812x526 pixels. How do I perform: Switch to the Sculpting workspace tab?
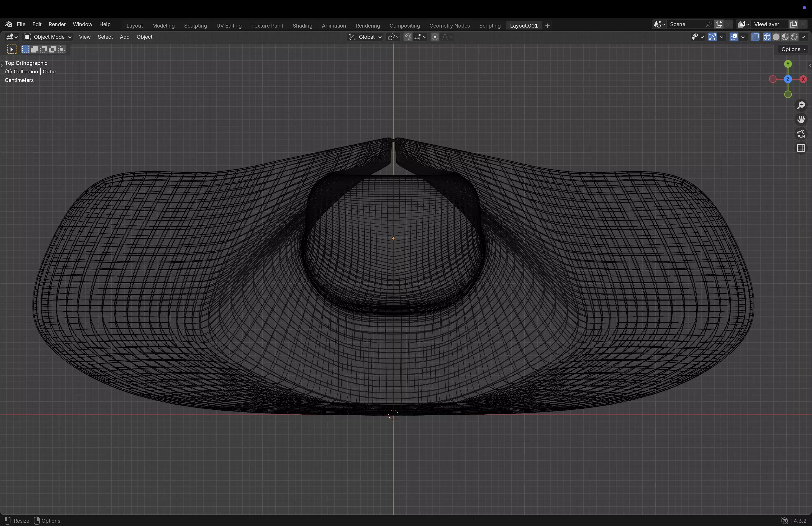point(195,26)
